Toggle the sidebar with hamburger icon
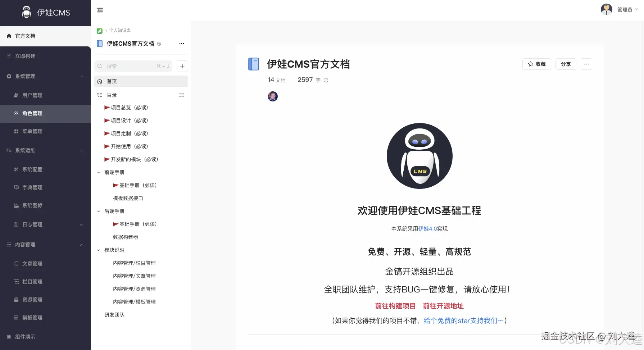The image size is (644, 350). pyautogui.click(x=100, y=10)
